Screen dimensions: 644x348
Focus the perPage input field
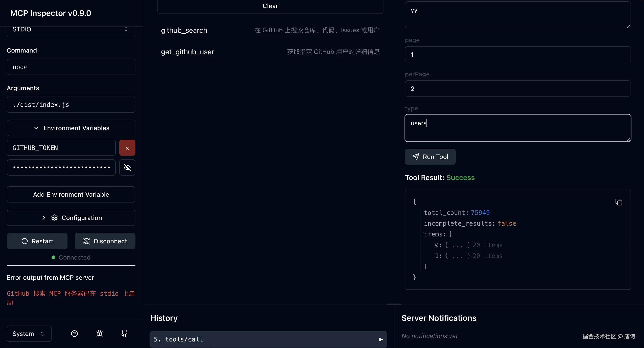(x=518, y=89)
